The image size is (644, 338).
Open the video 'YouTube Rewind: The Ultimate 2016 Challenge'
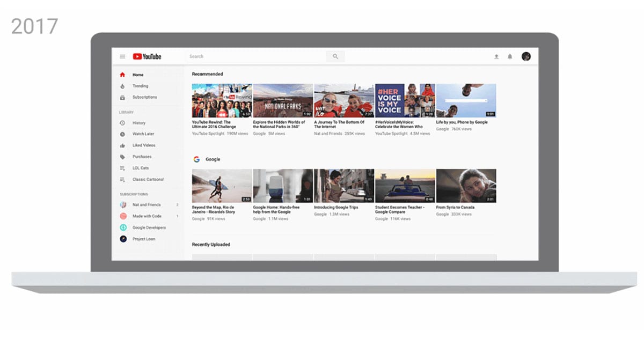222,100
